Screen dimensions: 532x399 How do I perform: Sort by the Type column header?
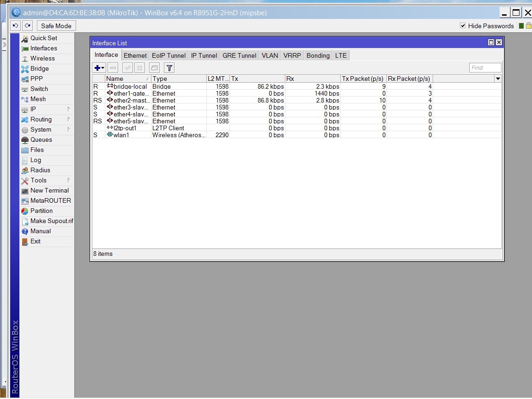coord(178,79)
